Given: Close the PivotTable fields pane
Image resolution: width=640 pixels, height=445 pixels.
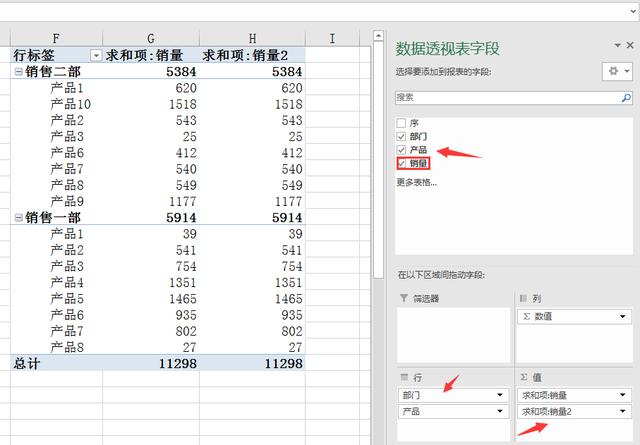Looking at the screenshot, I should [630, 45].
